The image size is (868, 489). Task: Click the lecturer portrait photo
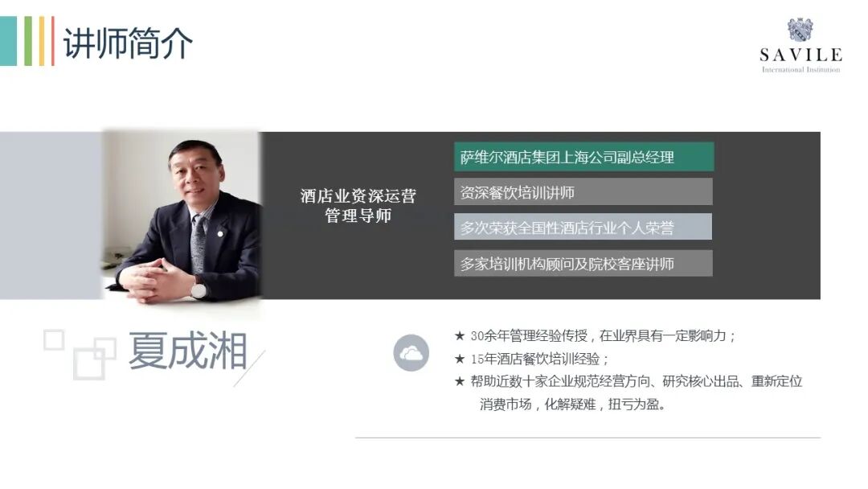(182, 216)
